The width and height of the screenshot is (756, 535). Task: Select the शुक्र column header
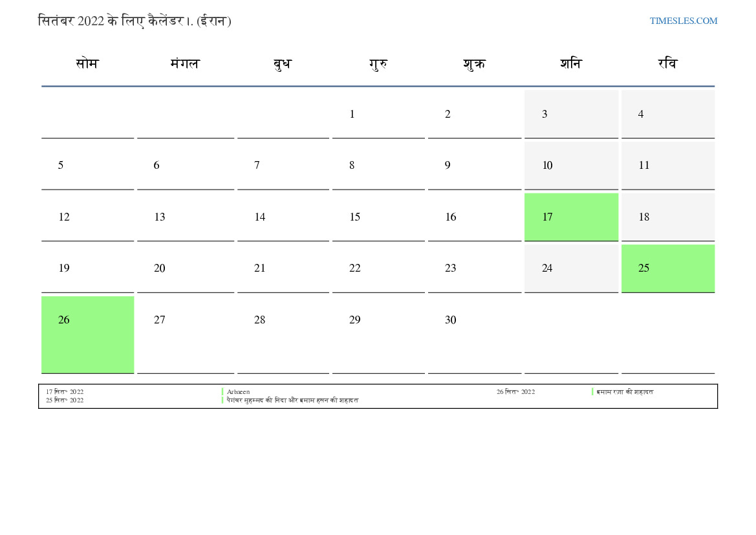474,64
